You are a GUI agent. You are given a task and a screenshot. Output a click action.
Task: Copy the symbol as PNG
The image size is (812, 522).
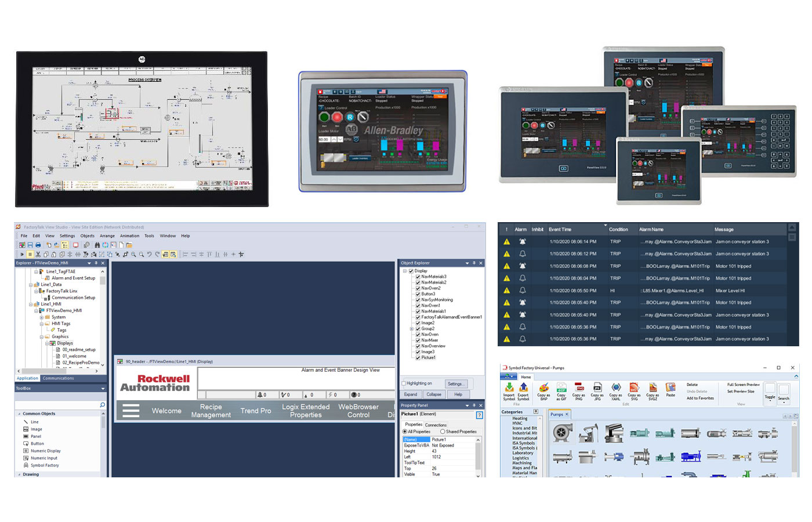(x=579, y=391)
